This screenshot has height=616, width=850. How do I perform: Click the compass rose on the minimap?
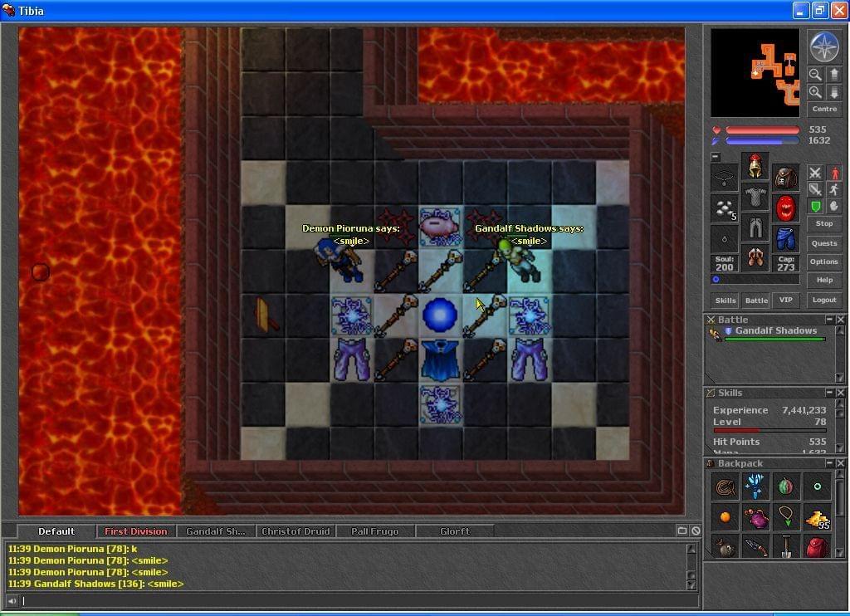point(824,46)
